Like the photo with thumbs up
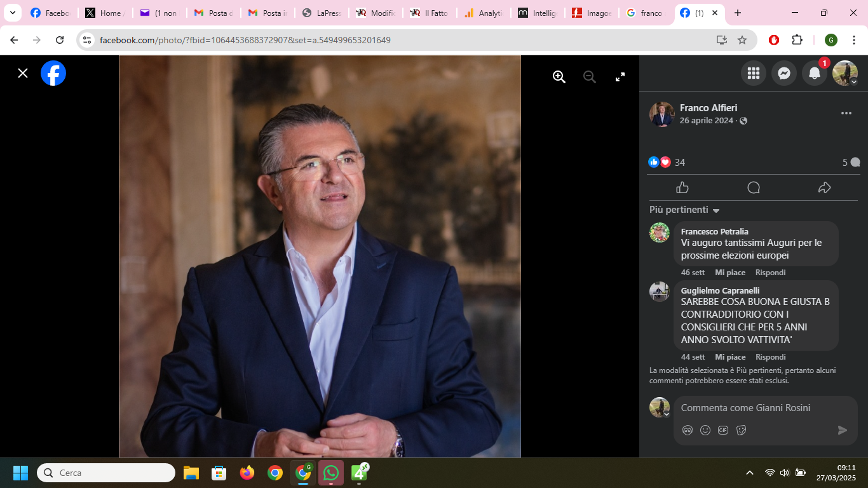 tap(682, 187)
